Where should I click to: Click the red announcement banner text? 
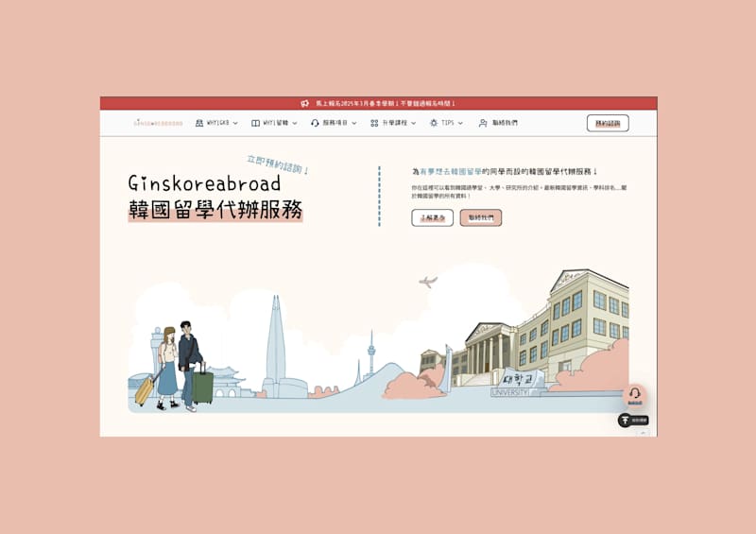click(385, 103)
